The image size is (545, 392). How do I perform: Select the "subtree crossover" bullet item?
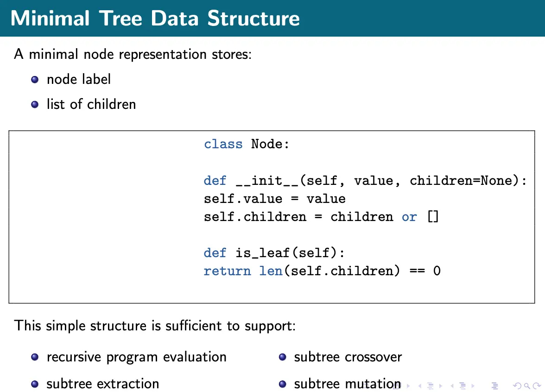pos(348,357)
